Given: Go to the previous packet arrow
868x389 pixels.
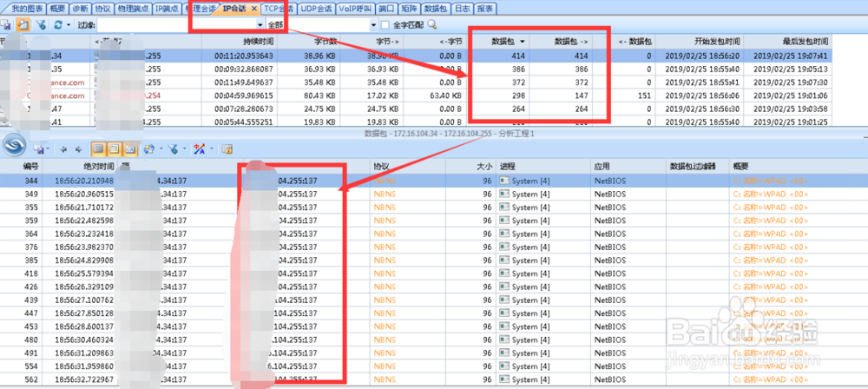Looking at the screenshot, I should 63,149.
